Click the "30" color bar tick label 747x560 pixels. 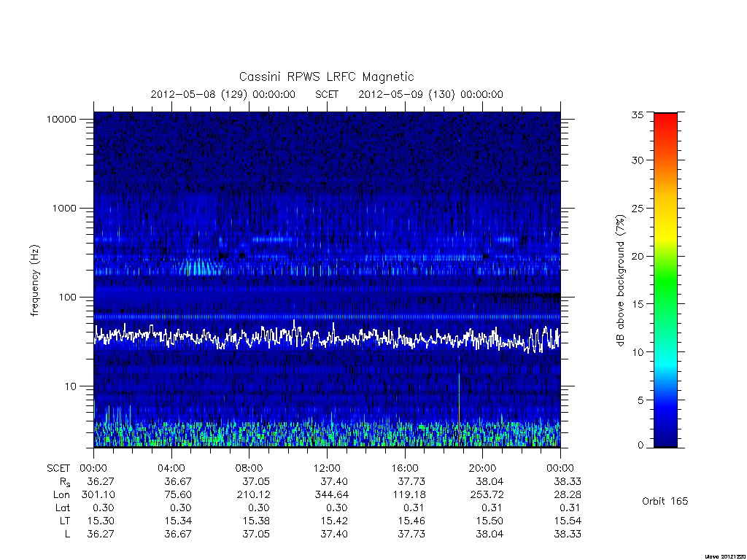tap(638, 160)
